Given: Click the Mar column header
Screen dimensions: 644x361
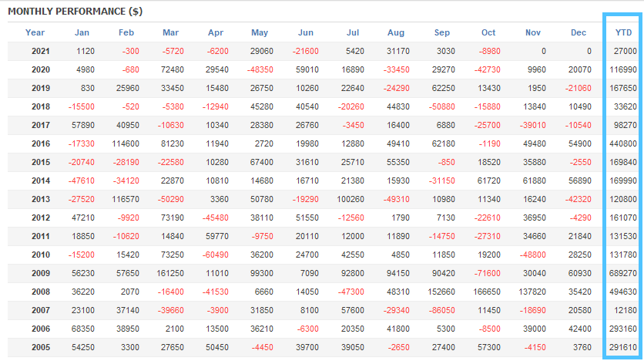Looking at the screenshot, I should coord(170,32).
